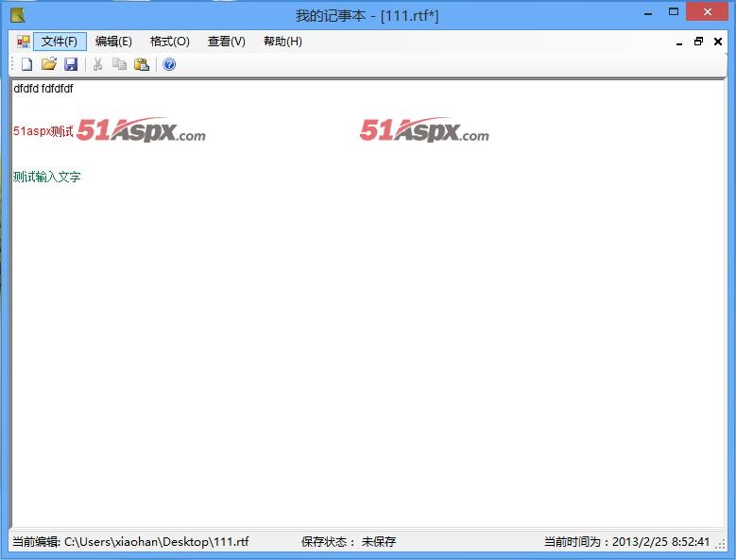Open the 帮助(H) menu
736x560 pixels.
[282, 42]
